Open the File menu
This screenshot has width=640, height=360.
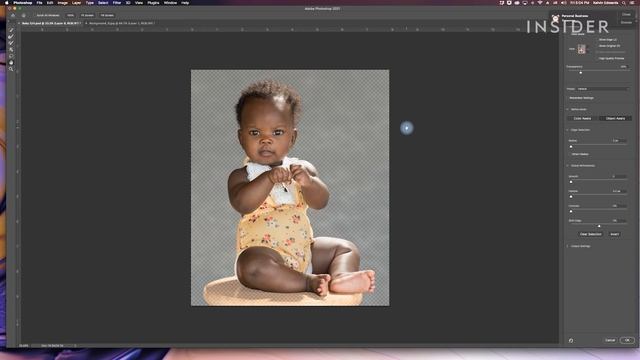click(x=39, y=2)
